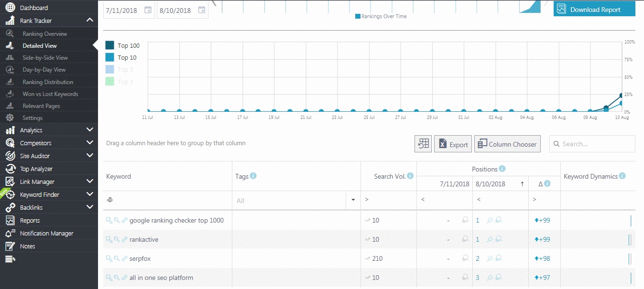
Task: Toggle the Top 10 chart series
Action: click(x=121, y=57)
